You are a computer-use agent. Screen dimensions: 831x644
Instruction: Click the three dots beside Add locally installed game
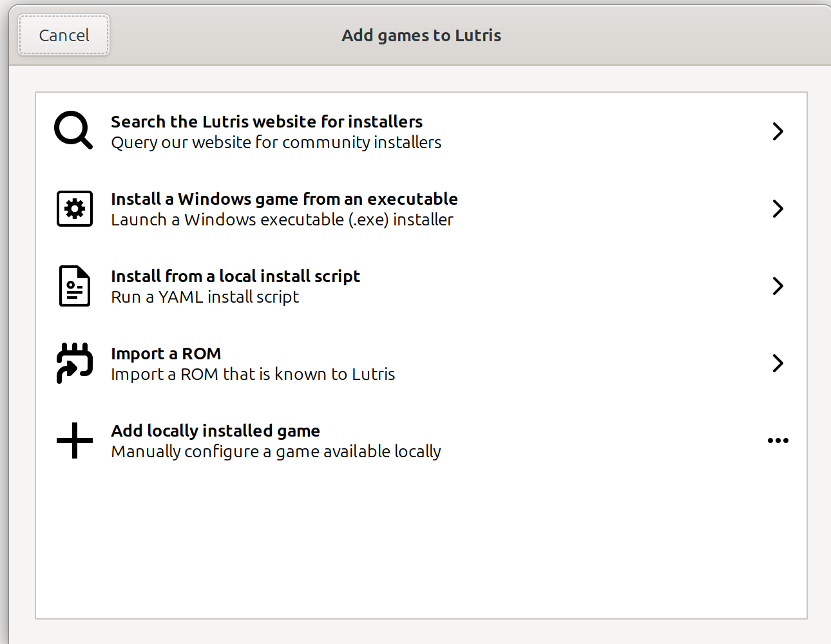[x=778, y=440]
